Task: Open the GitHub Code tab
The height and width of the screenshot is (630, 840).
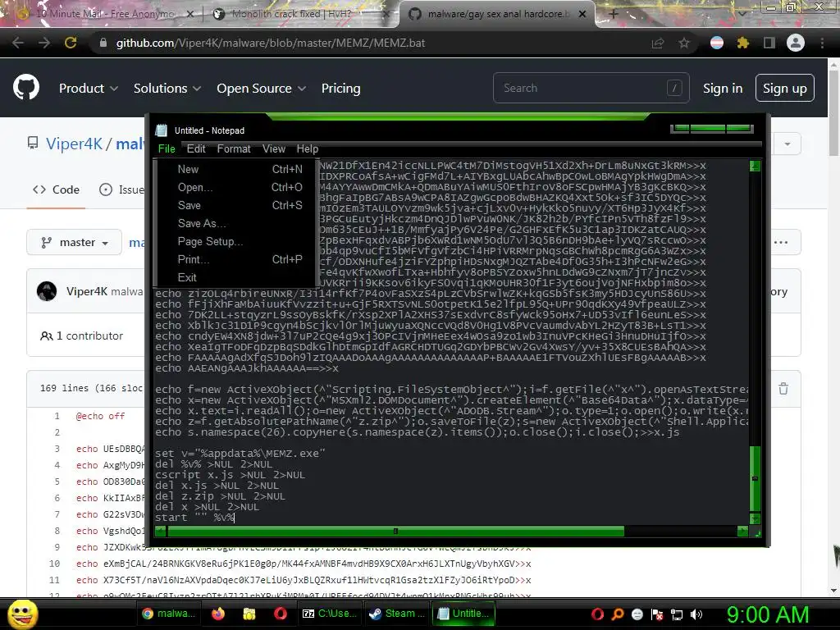Action: (57, 189)
